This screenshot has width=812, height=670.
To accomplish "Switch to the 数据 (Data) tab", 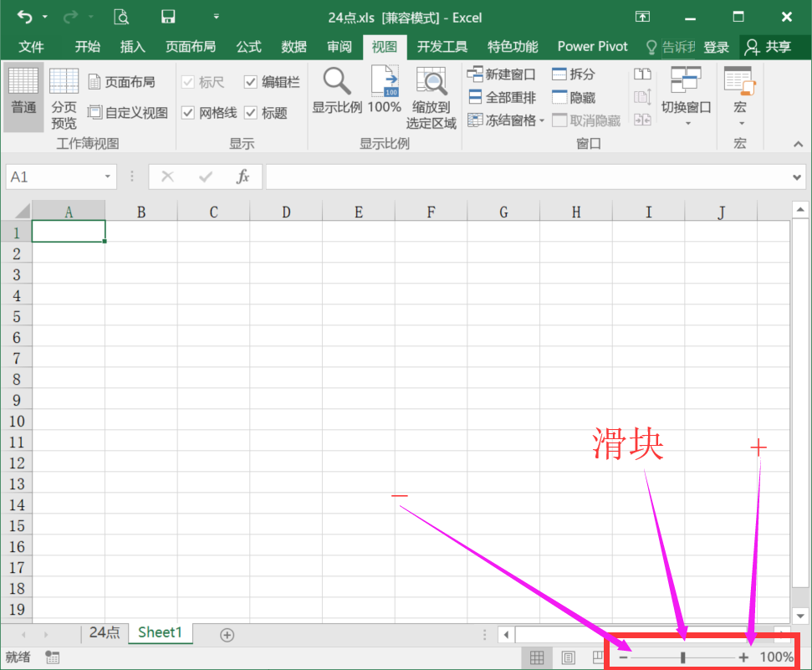I will (294, 47).
